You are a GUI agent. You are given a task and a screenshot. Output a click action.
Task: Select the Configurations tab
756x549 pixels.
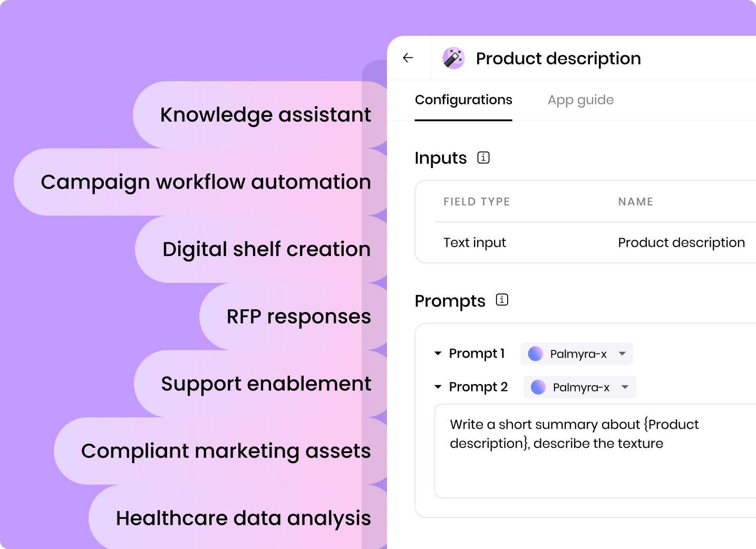tap(463, 100)
